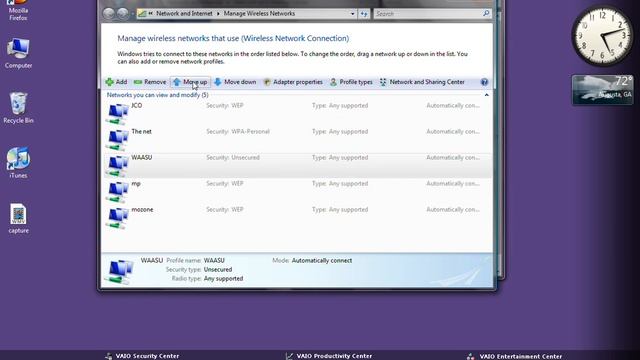The height and width of the screenshot is (360, 640).
Task: Click the JCO network name
Action: [137, 105]
